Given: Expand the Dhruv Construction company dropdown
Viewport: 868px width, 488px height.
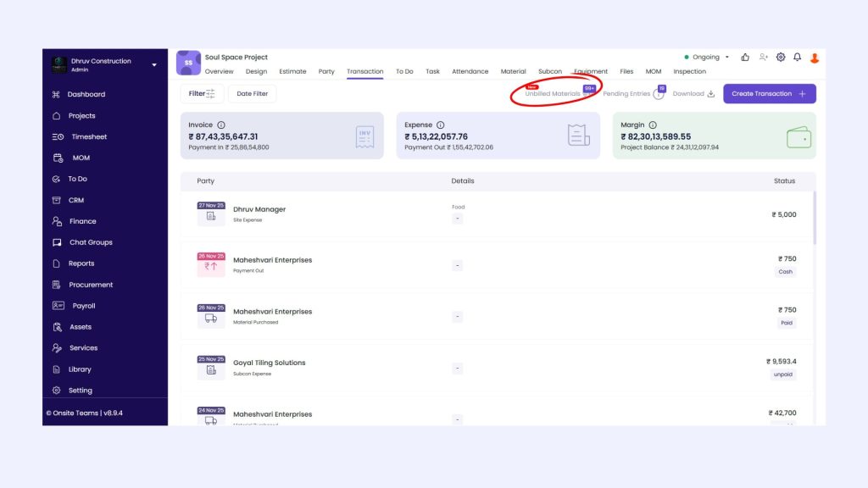Looking at the screenshot, I should point(154,65).
